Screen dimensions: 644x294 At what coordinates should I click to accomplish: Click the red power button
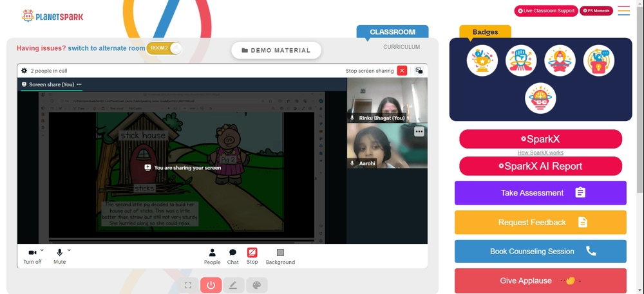211,285
